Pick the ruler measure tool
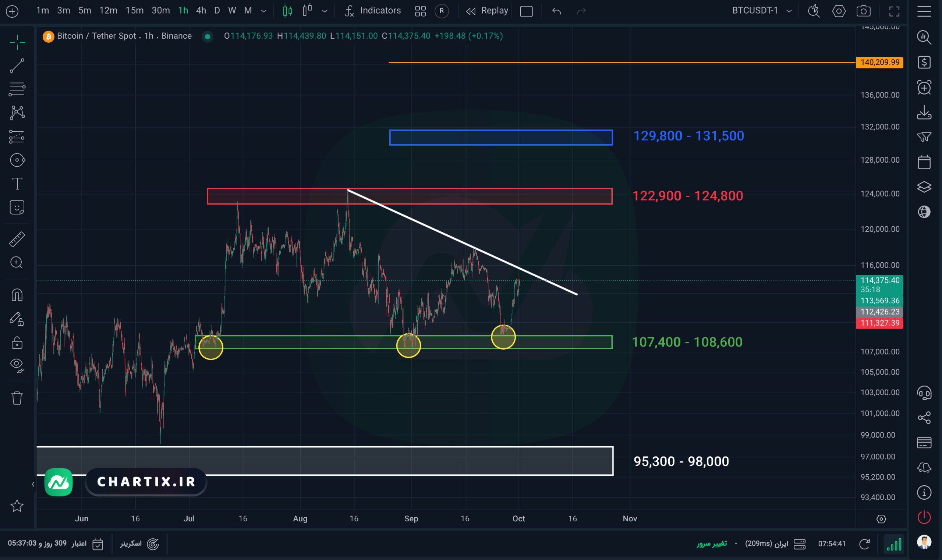Image resolution: width=942 pixels, height=560 pixels. [17, 239]
